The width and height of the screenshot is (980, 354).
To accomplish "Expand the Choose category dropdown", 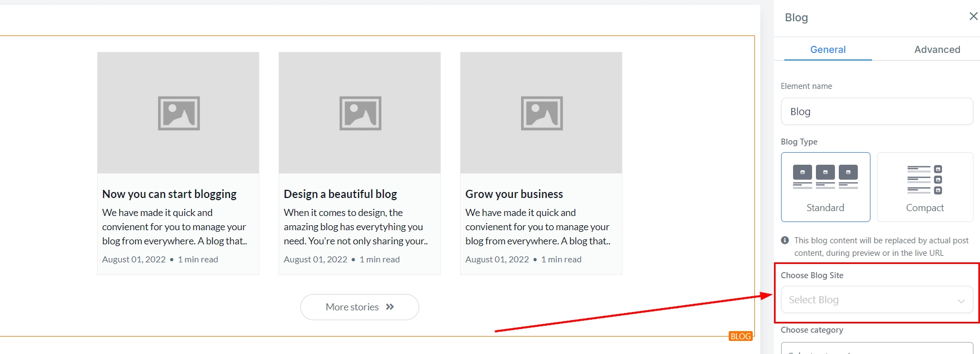I will coord(876,349).
